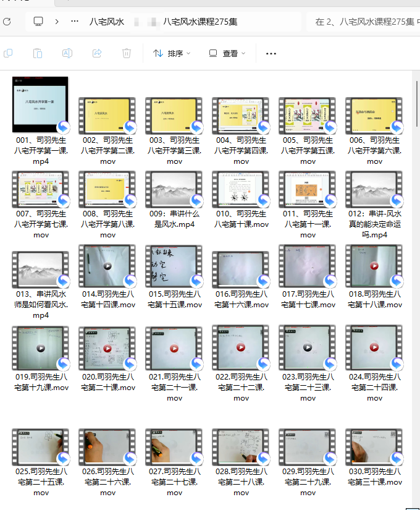Image resolution: width=420 pixels, height=510 pixels.
Task: Open the breadcrumb ellipsis for hidden path
Action: click(75, 22)
